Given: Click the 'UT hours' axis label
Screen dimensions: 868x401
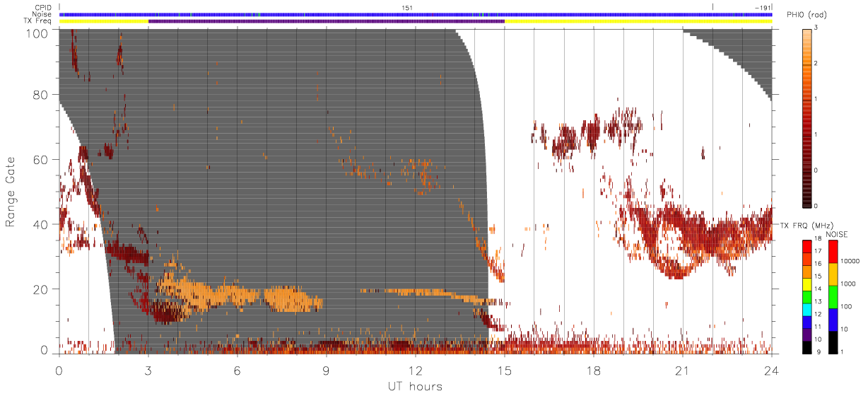Looking at the screenshot, I should coord(415,386).
